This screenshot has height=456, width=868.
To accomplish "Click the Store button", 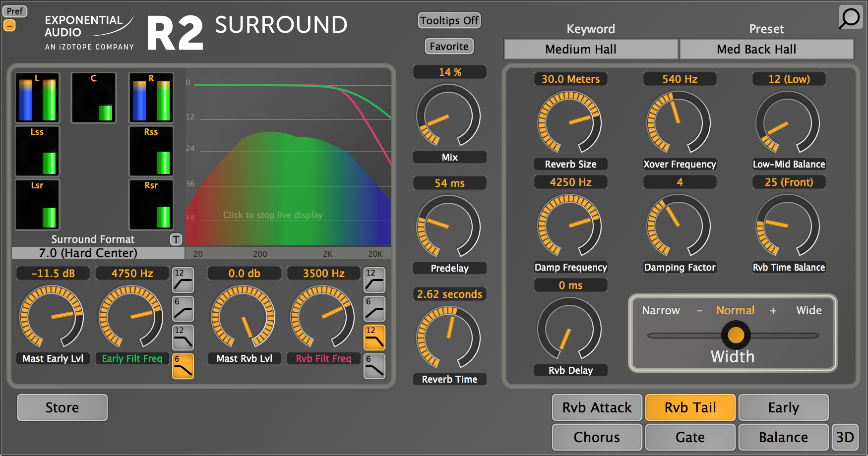I will pyautogui.click(x=62, y=407).
